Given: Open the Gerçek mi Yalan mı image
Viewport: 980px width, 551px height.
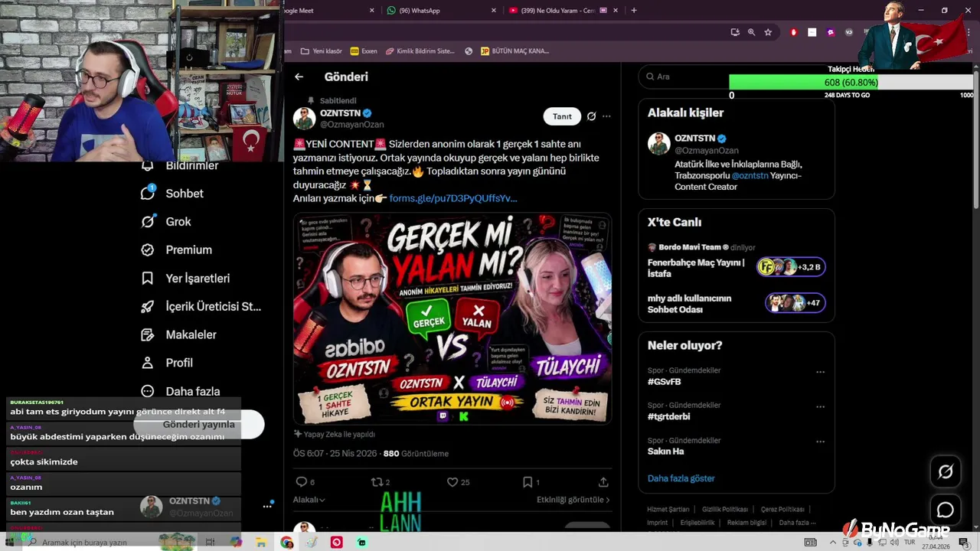Looking at the screenshot, I should pos(452,318).
